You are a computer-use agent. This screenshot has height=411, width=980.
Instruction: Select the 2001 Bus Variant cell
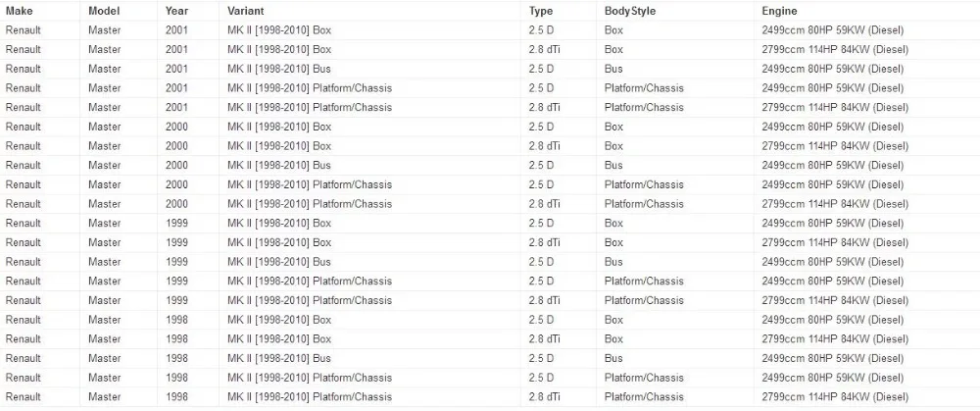coord(370,69)
